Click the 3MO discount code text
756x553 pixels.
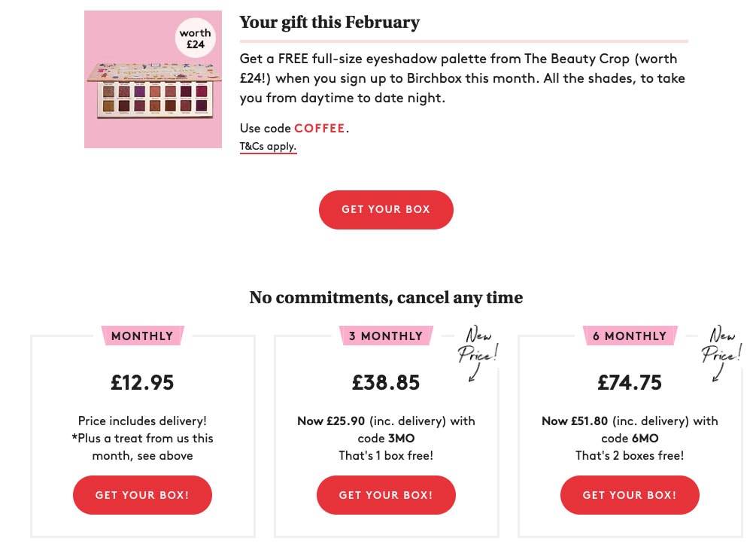pos(401,438)
